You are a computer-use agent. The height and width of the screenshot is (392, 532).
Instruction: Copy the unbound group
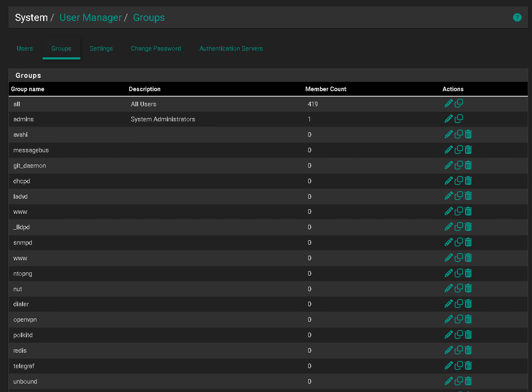pos(459,381)
